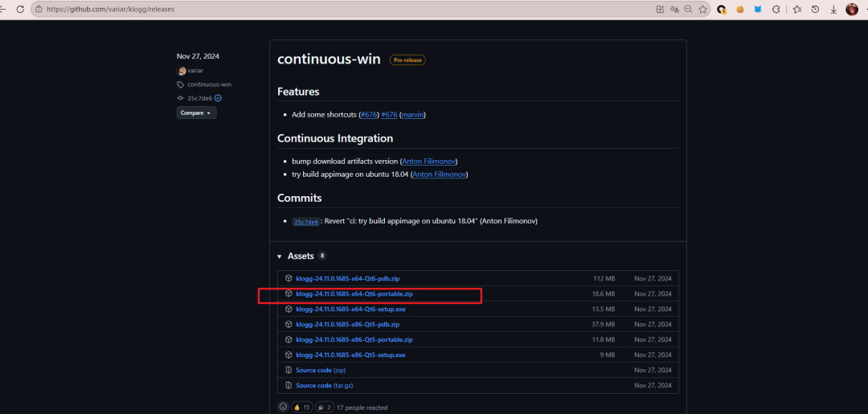Open the Compare dropdown
This screenshot has width=868, height=414.
[x=197, y=113]
